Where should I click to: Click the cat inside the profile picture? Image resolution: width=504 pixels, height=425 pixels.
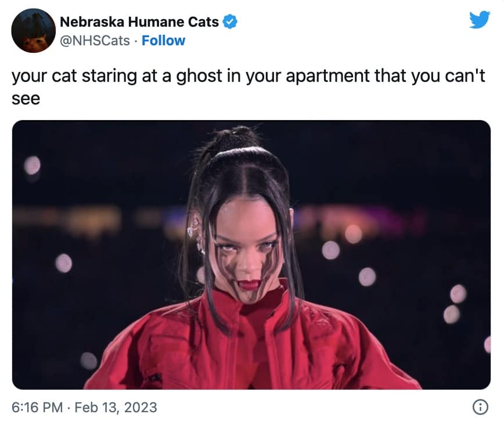35,44
